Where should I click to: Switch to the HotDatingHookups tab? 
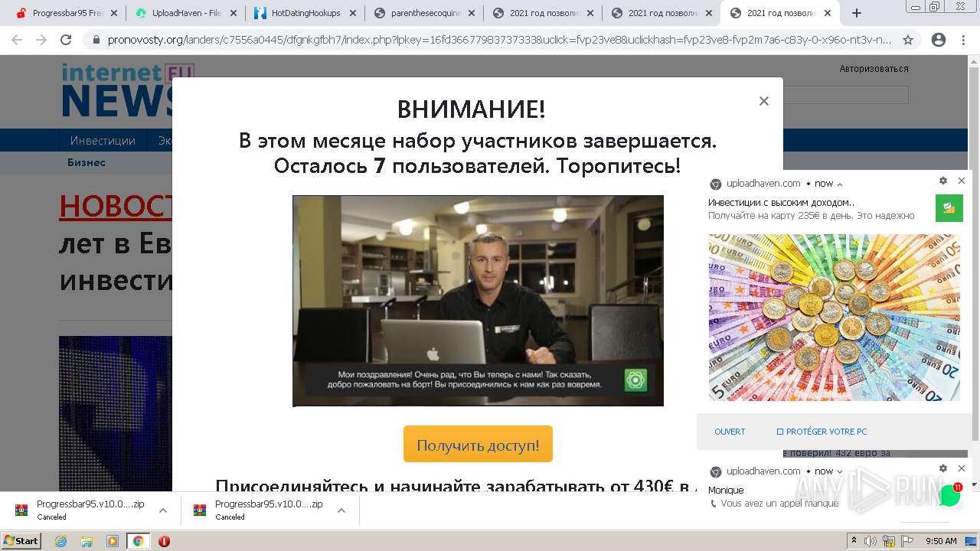pos(303,13)
